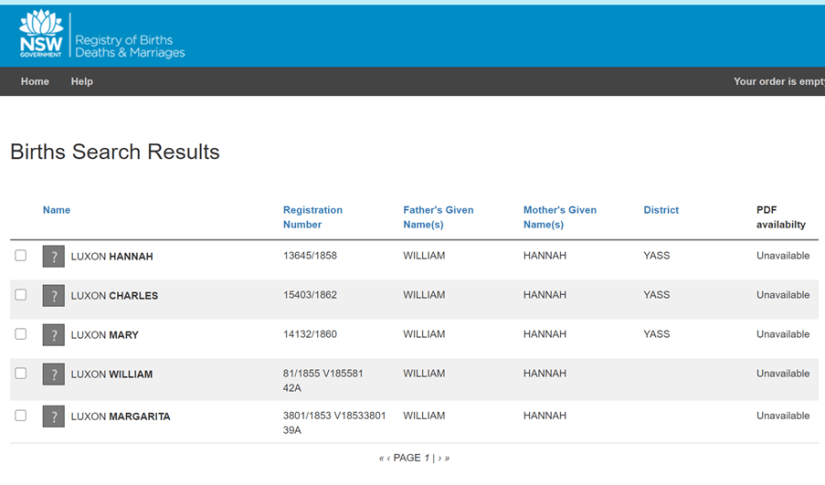Image resolution: width=825 pixels, height=485 pixels.
Task: Click question mark icon beside LUXON CHARLES
Action: (x=53, y=296)
